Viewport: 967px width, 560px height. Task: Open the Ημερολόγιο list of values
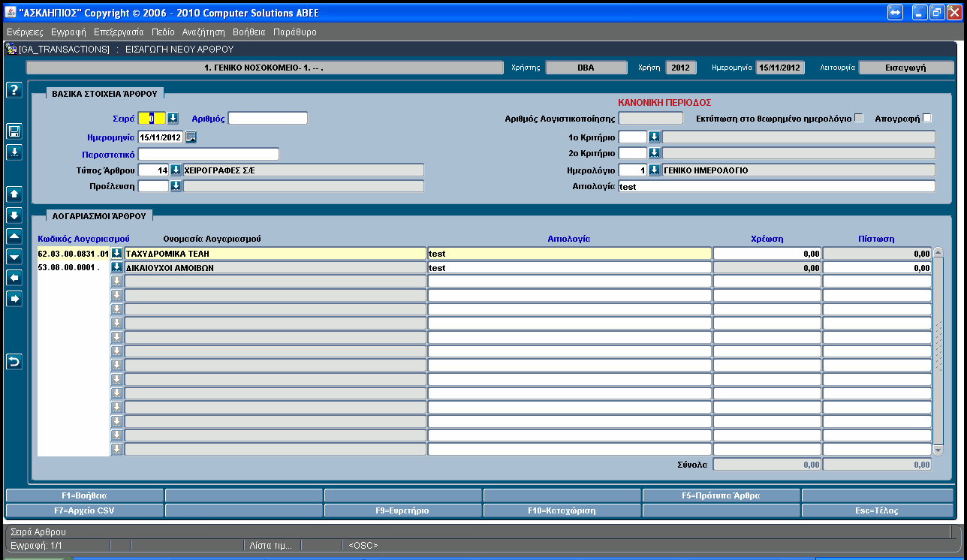click(x=654, y=170)
